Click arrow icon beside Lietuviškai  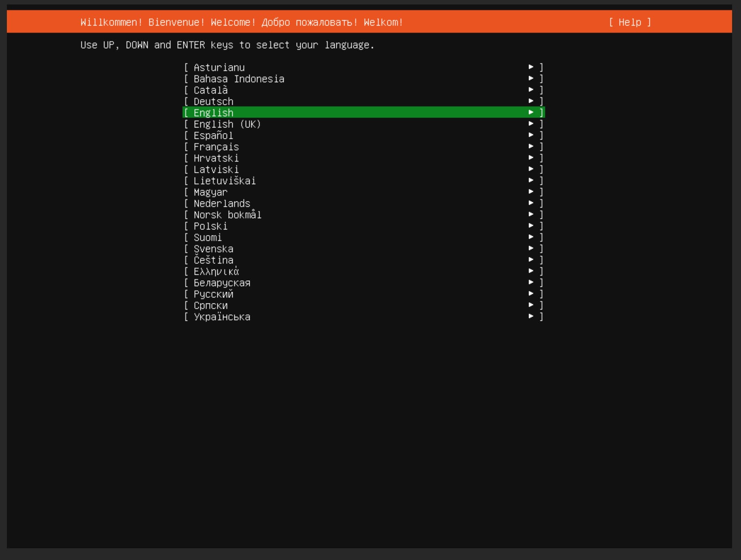click(531, 180)
